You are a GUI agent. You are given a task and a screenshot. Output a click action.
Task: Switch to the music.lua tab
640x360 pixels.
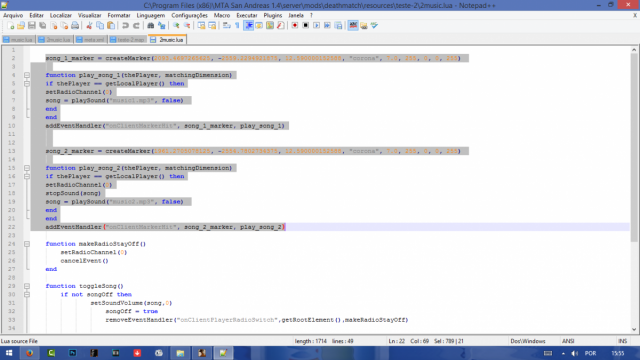pos(18,40)
